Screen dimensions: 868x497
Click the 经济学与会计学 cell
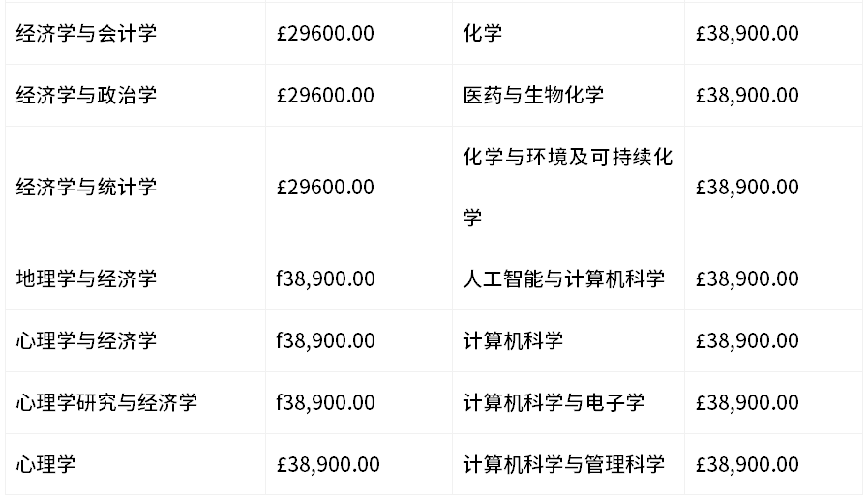point(86,34)
